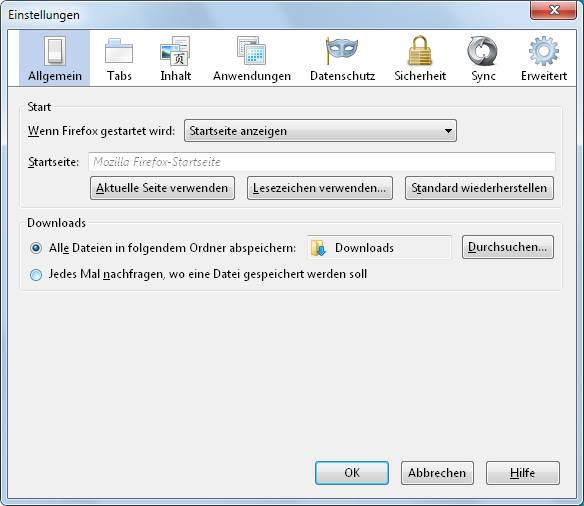Click the Durchsuchen... button
This screenshot has width=584, height=506.
tap(508, 247)
